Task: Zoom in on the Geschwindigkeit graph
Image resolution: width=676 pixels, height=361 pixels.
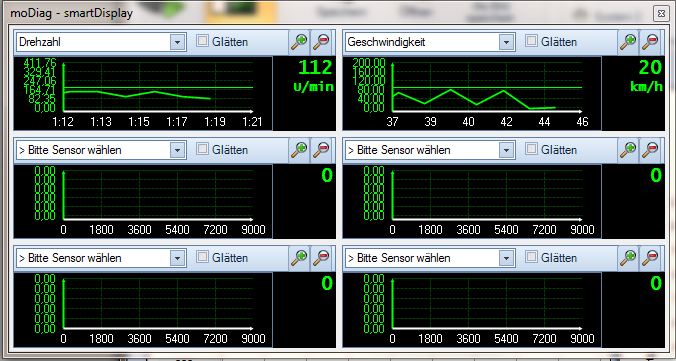Action: click(x=628, y=42)
